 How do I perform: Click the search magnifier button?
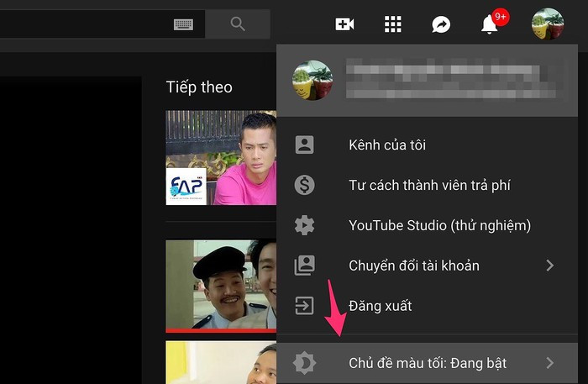point(238,24)
